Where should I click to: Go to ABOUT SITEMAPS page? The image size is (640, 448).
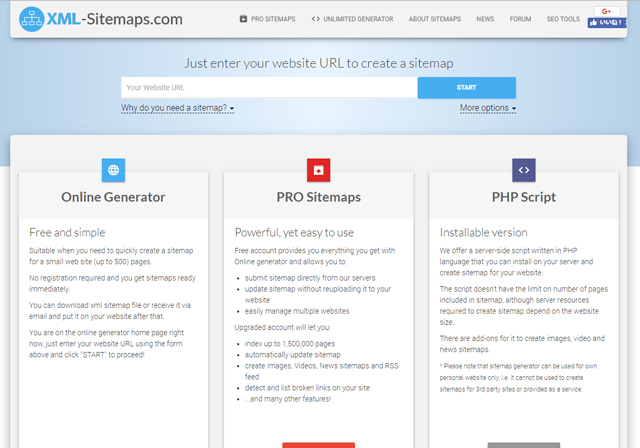click(435, 19)
